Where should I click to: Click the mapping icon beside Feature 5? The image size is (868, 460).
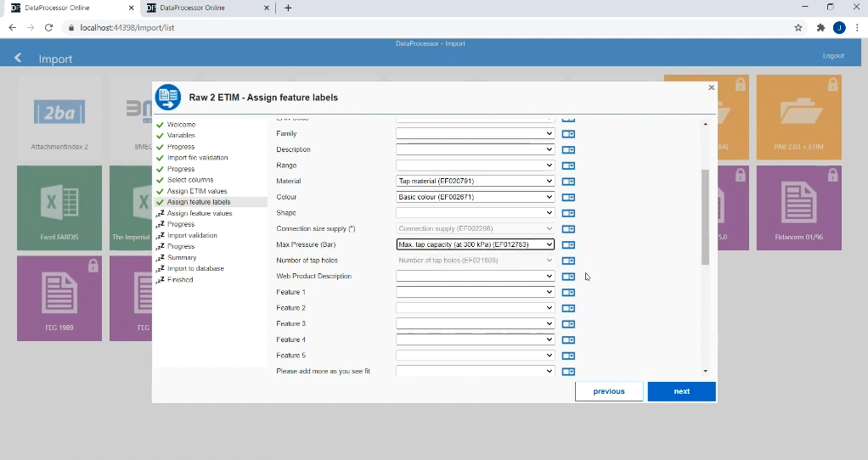pos(568,356)
